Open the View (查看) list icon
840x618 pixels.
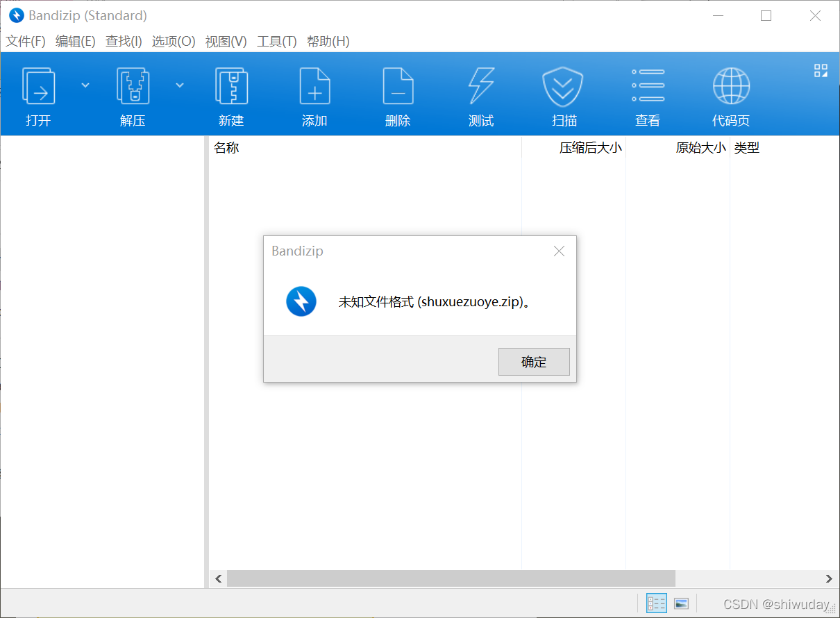648,85
